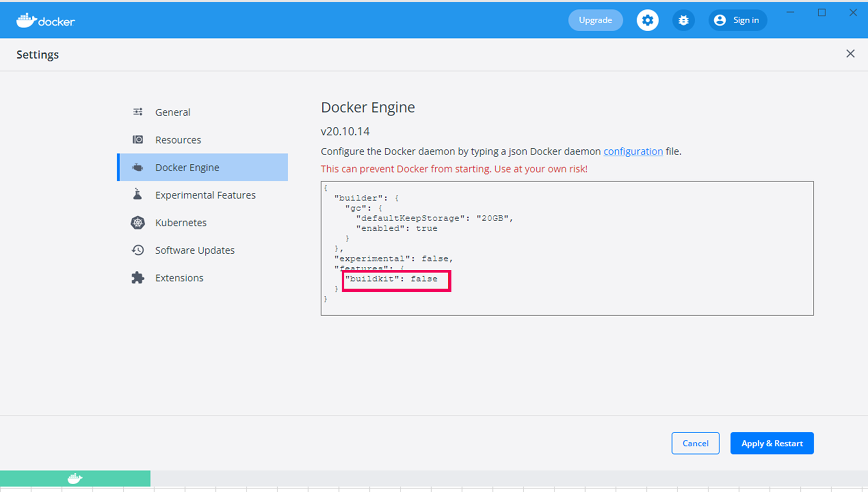Click the v20.10.14 version text
This screenshot has width=868, height=492.
click(x=345, y=131)
